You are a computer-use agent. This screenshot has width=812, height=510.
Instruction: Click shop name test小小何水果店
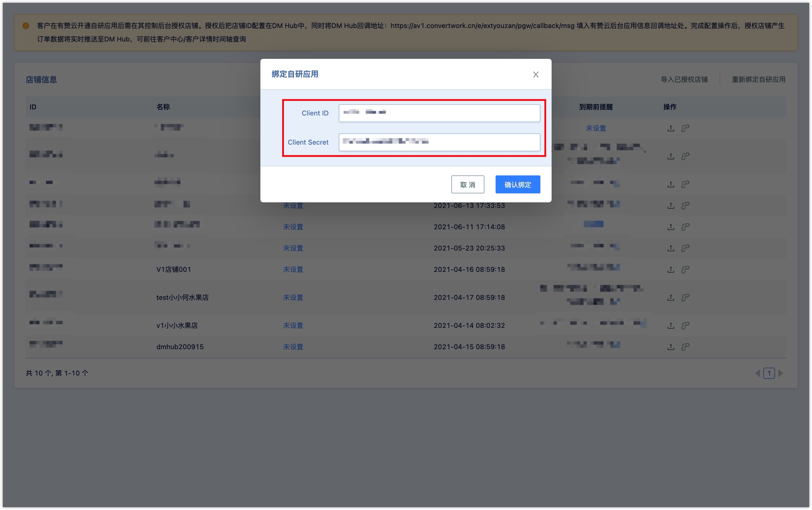(x=182, y=297)
